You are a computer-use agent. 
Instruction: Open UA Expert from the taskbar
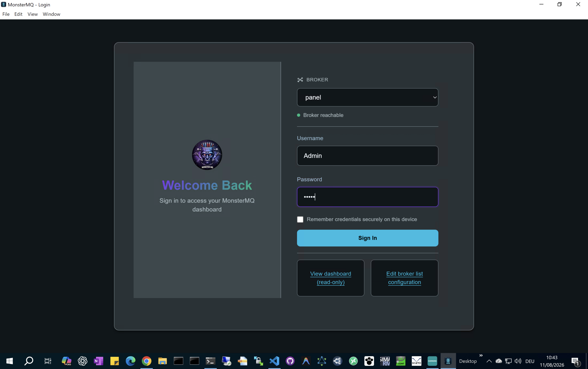(x=401, y=361)
